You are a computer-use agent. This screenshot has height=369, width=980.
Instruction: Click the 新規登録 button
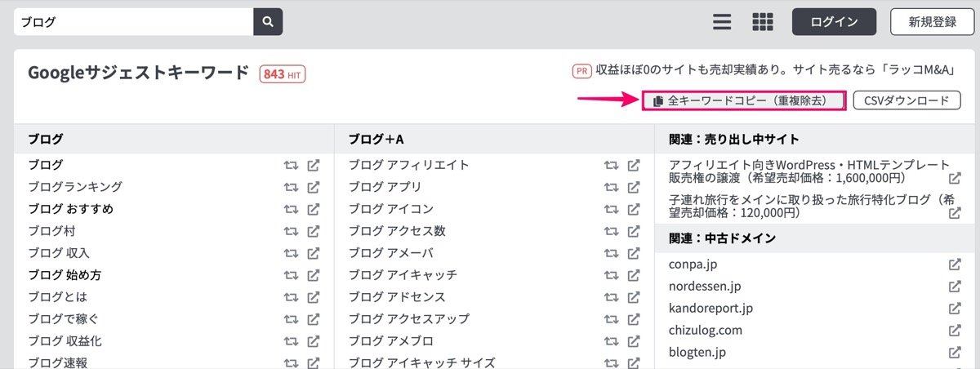932,22
